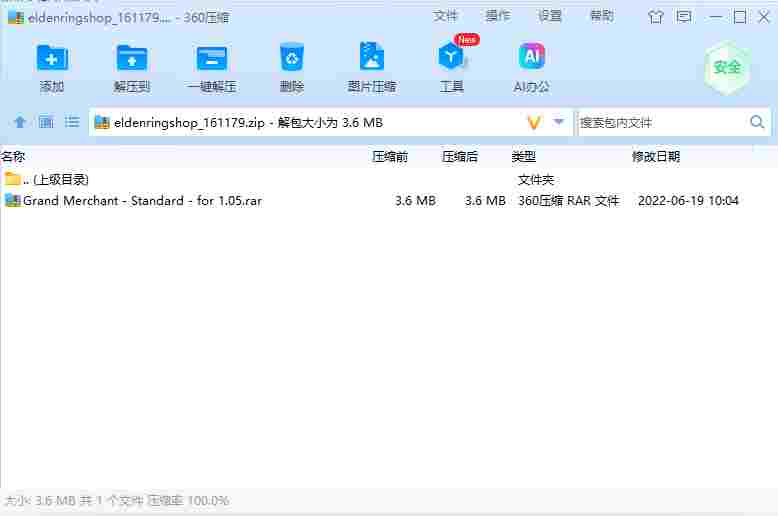
Task: Select Grand Merchant - Standard - for 1.05.rar file
Action: [x=142, y=200]
